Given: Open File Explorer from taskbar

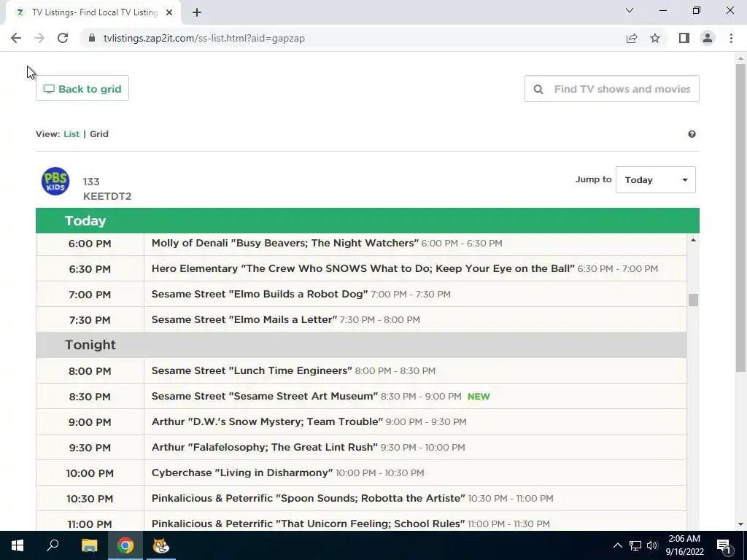Looking at the screenshot, I should (89, 545).
